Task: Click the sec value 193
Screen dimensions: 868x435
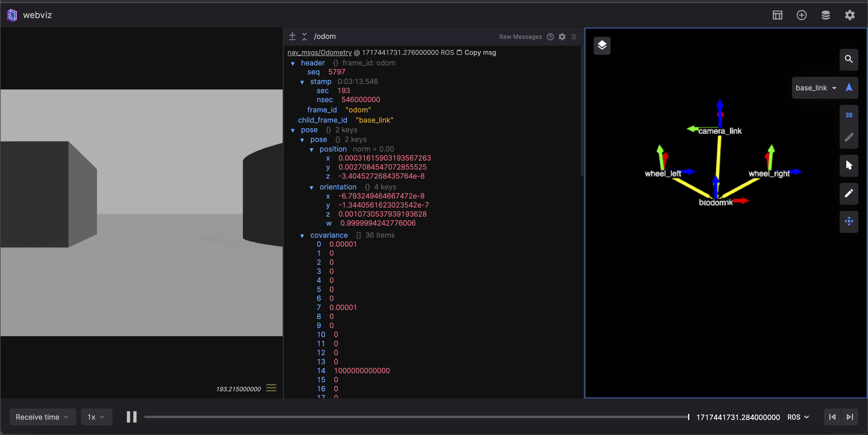Action: coord(344,91)
